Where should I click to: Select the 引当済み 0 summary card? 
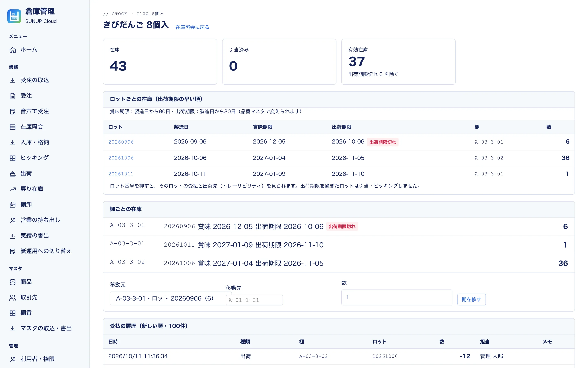pos(279,62)
